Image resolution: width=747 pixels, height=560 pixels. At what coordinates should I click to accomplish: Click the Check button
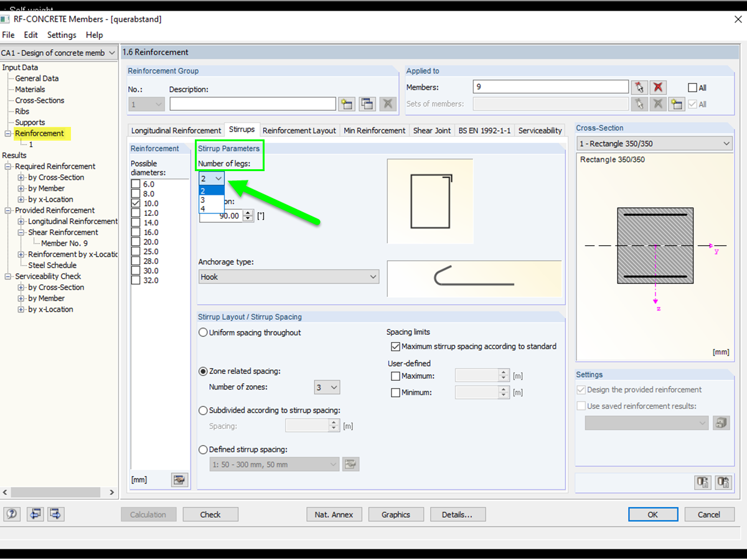tap(210, 515)
